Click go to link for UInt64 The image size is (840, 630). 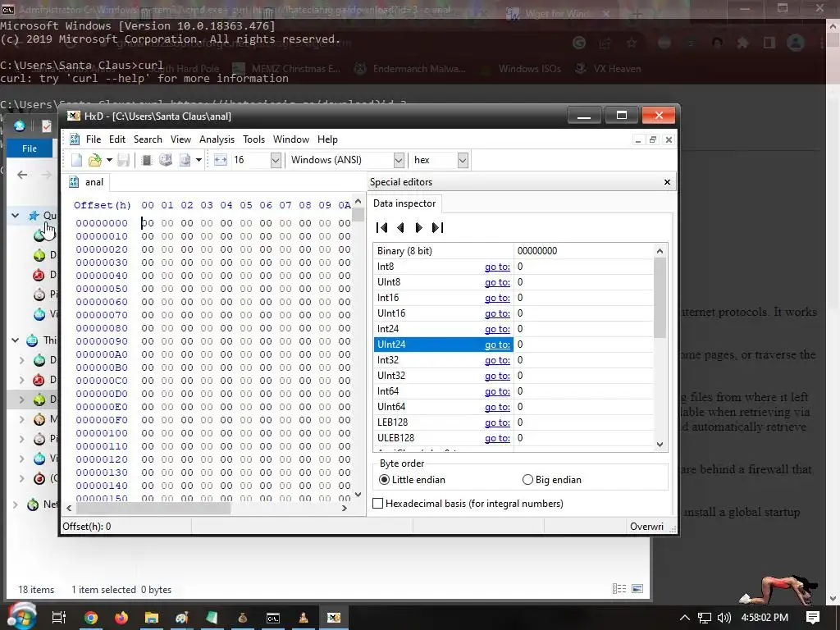click(497, 407)
